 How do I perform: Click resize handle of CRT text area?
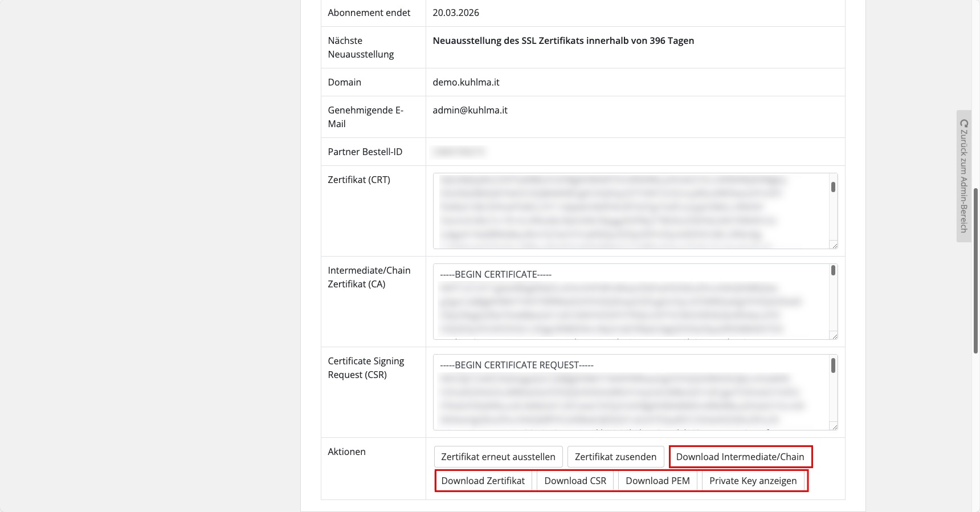coord(834,245)
